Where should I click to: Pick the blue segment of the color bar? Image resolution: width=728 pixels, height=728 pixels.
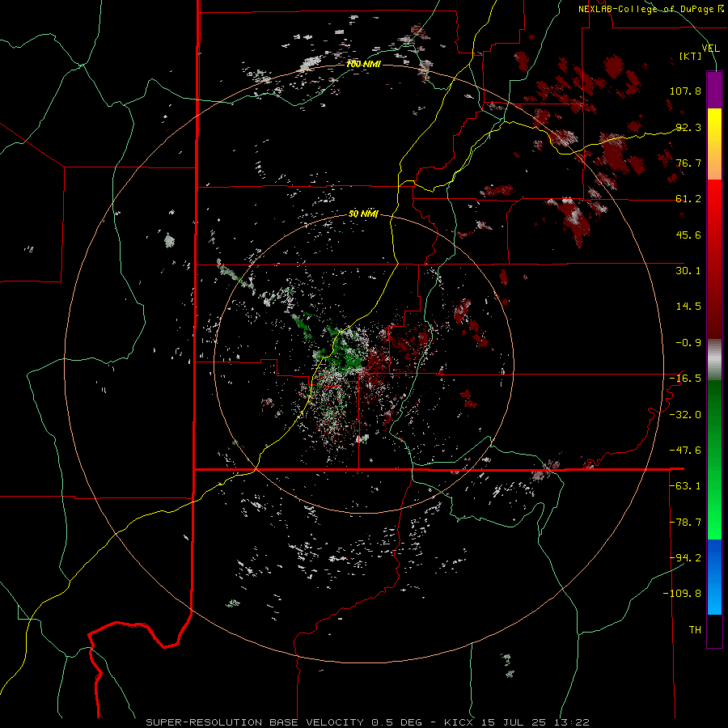click(714, 577)
